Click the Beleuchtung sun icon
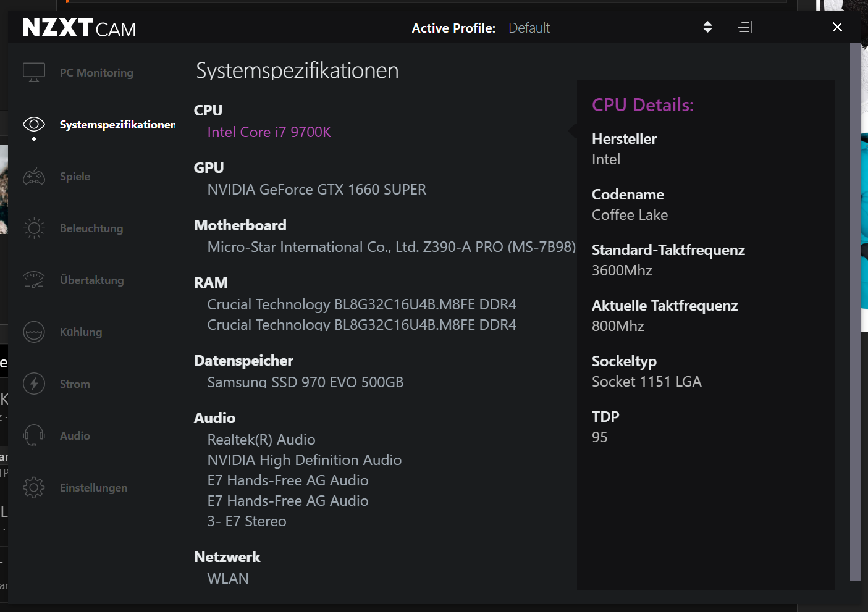The width and height of the screenshot is (868, 612). click(34, 228)
